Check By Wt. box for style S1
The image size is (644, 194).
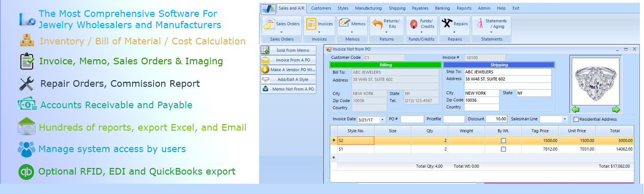point(504,149)
